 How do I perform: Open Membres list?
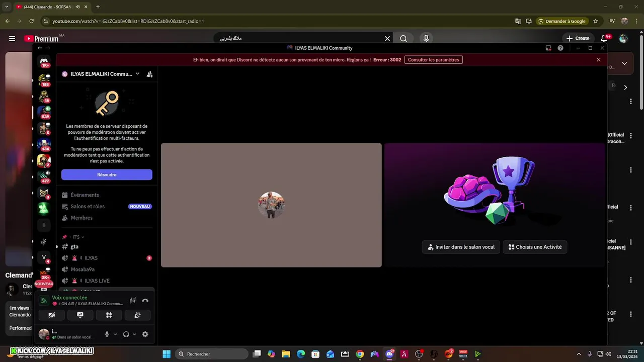(x=107, y=218)
